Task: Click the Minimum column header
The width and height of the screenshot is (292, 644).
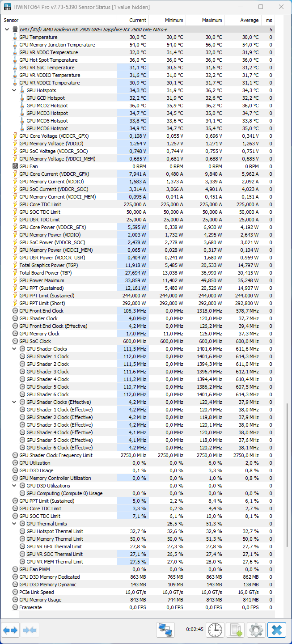Action: click(x=167, y=20)
